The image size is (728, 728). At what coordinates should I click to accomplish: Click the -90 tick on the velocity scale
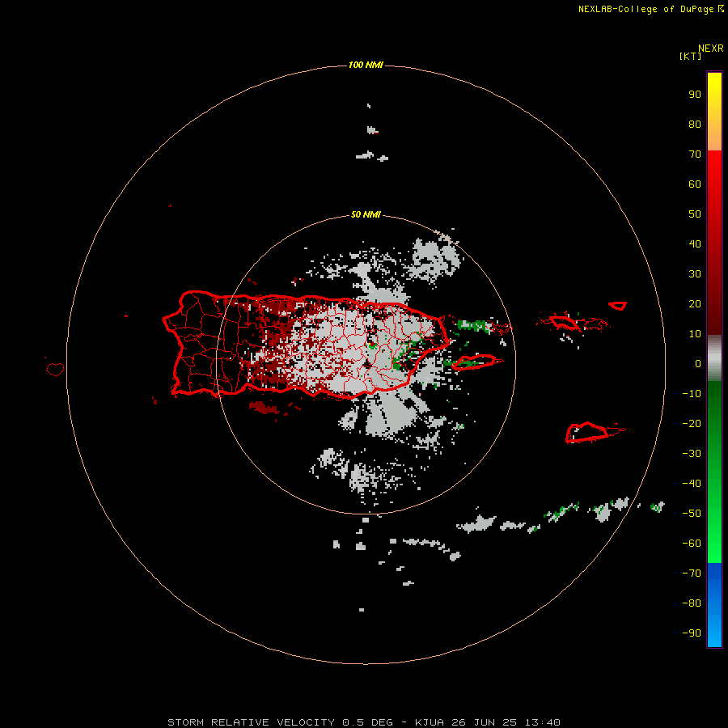pyautogui.click(x=692, y=633)
